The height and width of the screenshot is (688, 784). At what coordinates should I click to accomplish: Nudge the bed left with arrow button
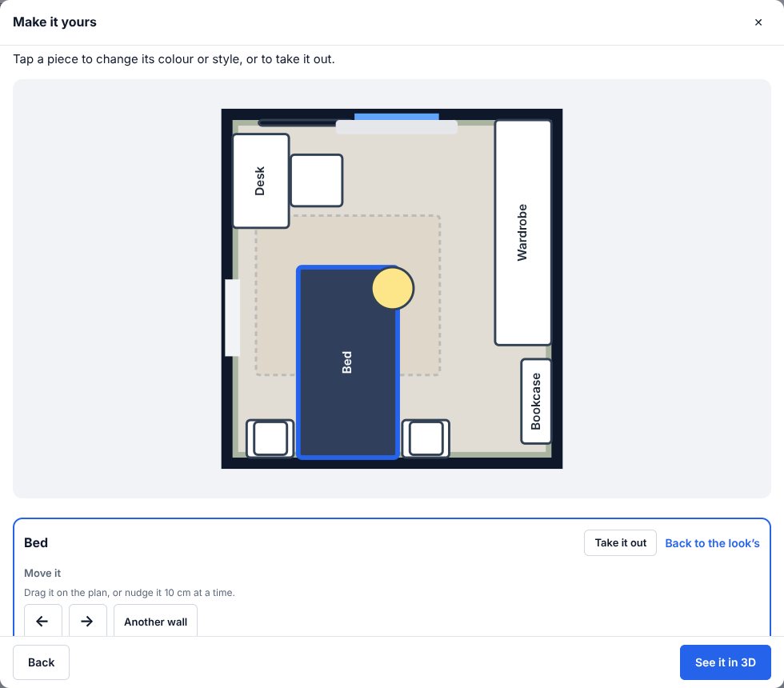point(43,621)
